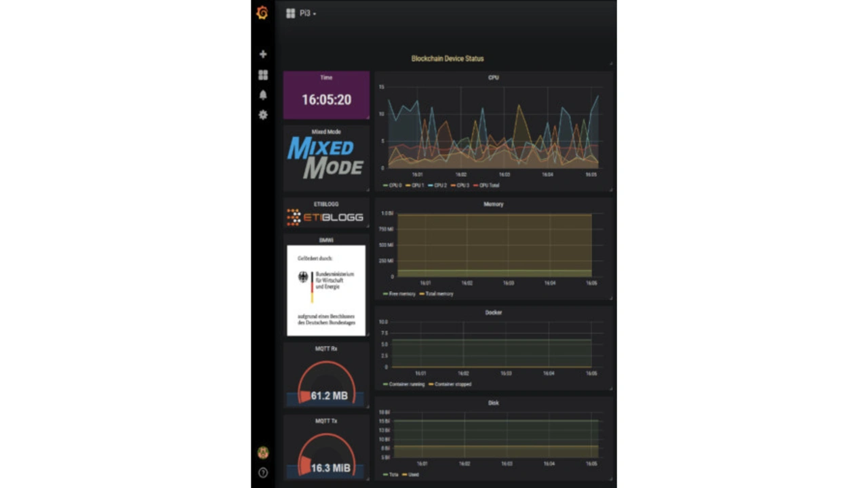Click the Blockchain Device Status row title
This screenshot has width=868, height=488.
(x=448, y=59)
